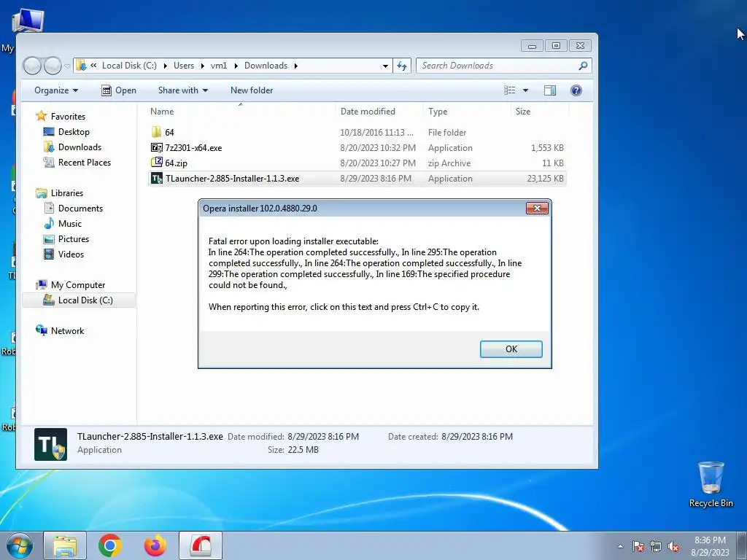The image size is (747, 560).
Task: Open the Organize menu
Action: (55, 90)
